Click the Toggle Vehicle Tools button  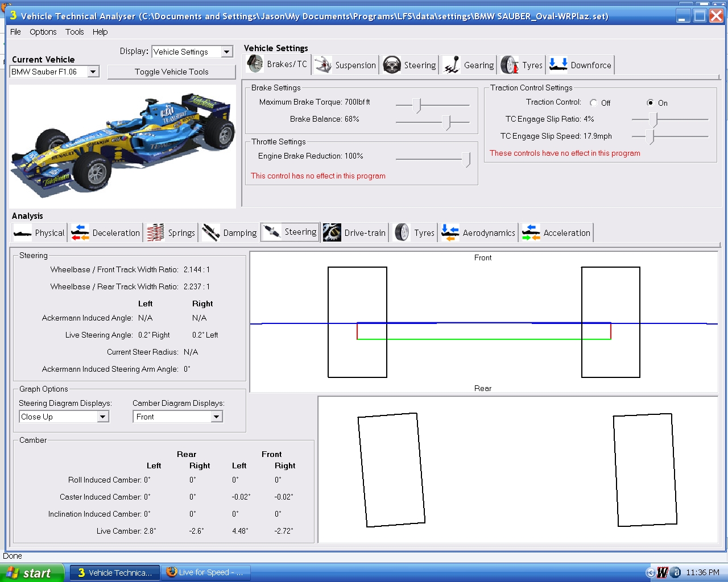(x=172, y=72)
